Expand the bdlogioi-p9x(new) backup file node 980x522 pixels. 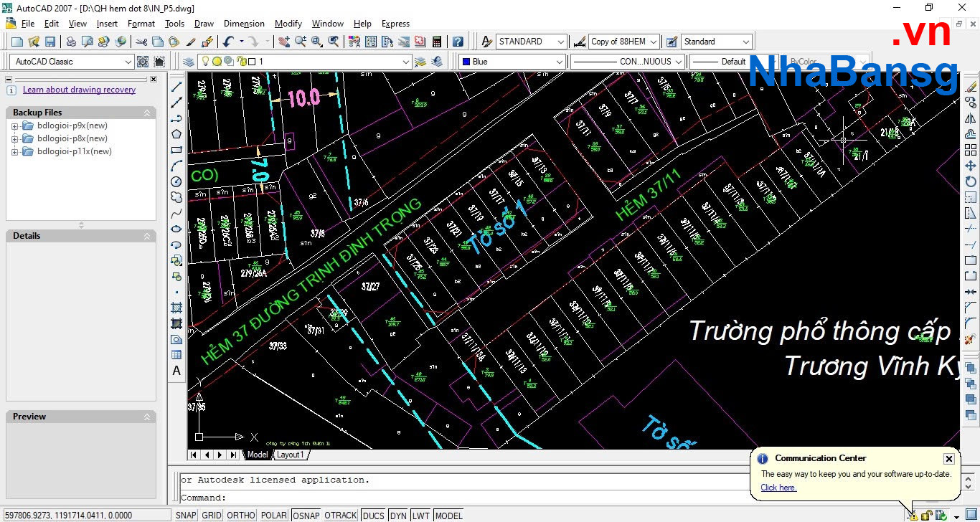click(x=14, y=126)
